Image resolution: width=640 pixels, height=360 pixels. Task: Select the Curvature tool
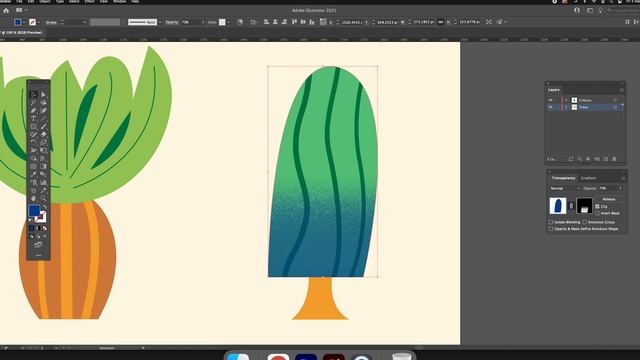pyautogui.click(x=43, y=111)
